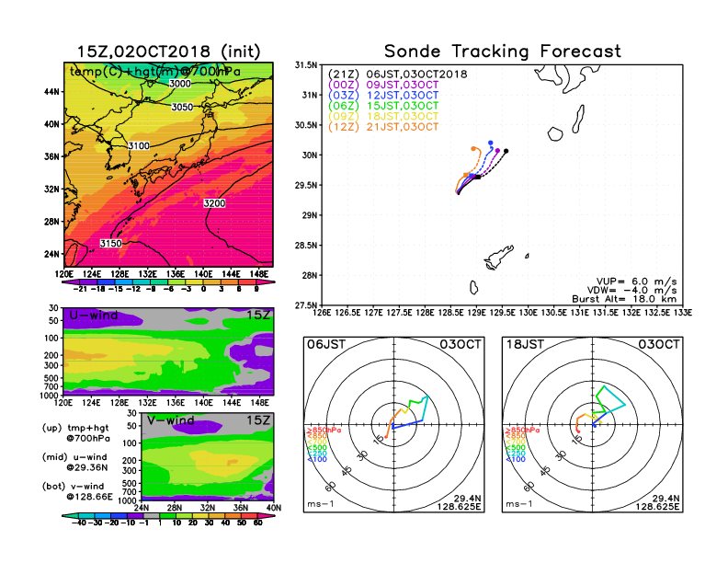This screenshot has width=728, height=563.
Task: Select yellow legend entry "(09Z) 18JST,03OCT"
Action: pyautogui.click(x=383, y=117)
